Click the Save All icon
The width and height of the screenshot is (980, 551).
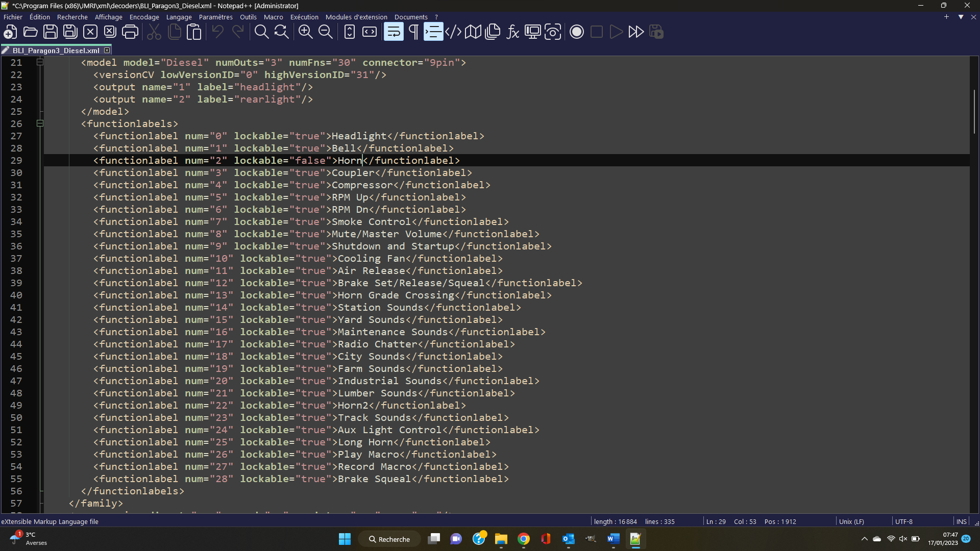(x=70, y=32)
